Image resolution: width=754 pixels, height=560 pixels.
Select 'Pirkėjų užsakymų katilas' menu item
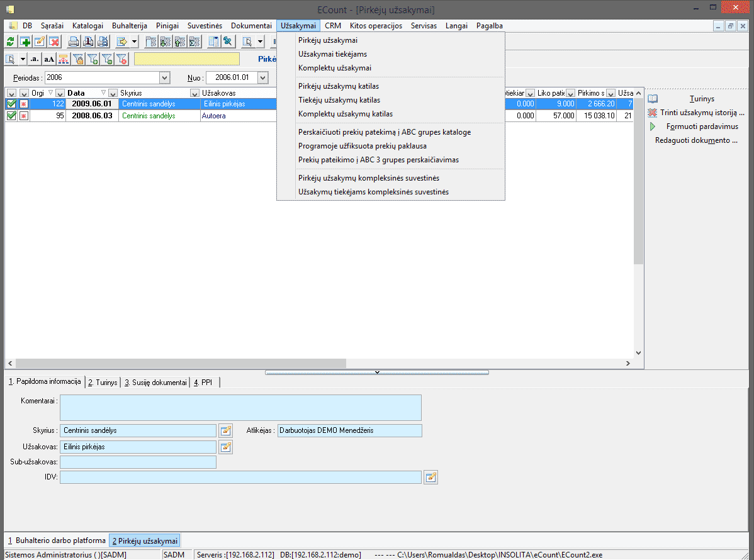click(339, 86)
